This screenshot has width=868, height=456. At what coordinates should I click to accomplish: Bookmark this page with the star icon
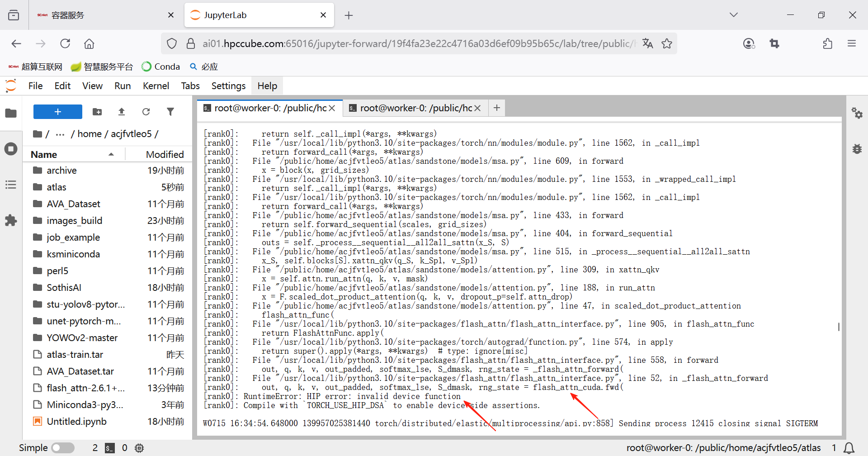click(x=667, y=43)
